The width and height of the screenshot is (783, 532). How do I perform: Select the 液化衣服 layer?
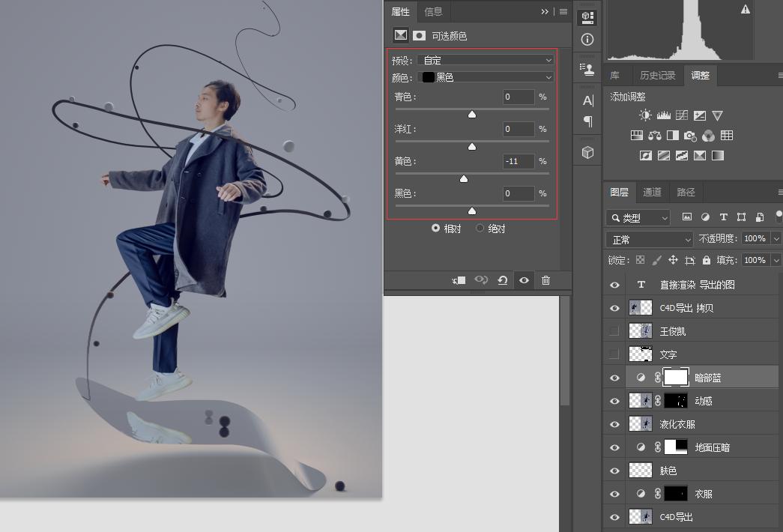coord(691,424)
